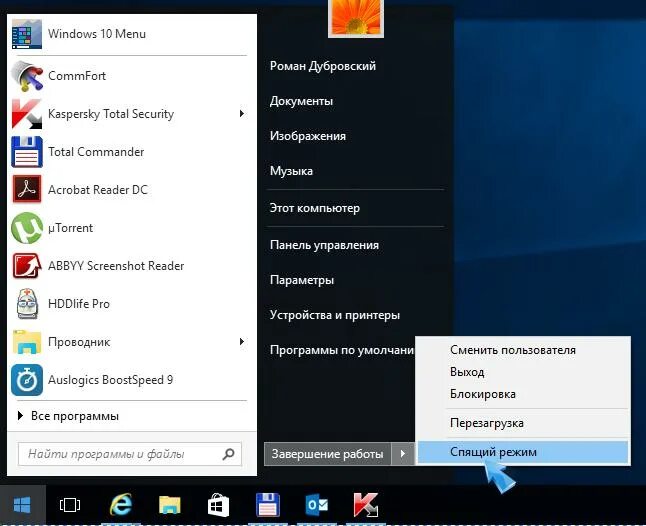Click the Auslogics BoostSpeed 9 label

110,380
